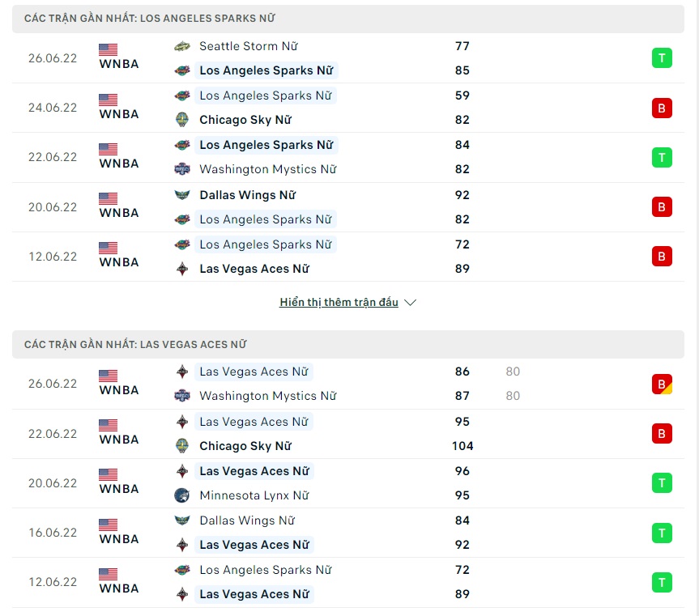Open Dallas Wings Nữ in 20.06.22 match
This screenshot has height=616, width=699.
pyautogui.click(x=247, y=195)
